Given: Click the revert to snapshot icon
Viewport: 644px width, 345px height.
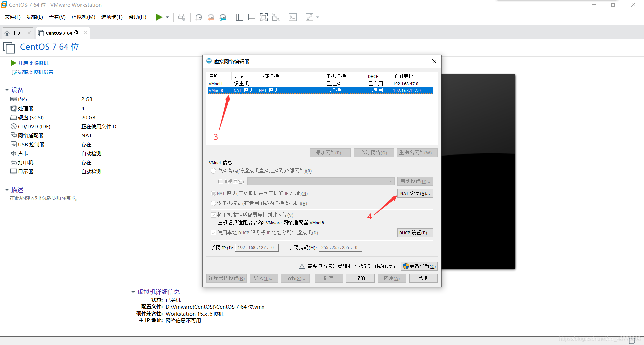Looking at the screenshot, I should pyautogui.click(x=211, y=17).
